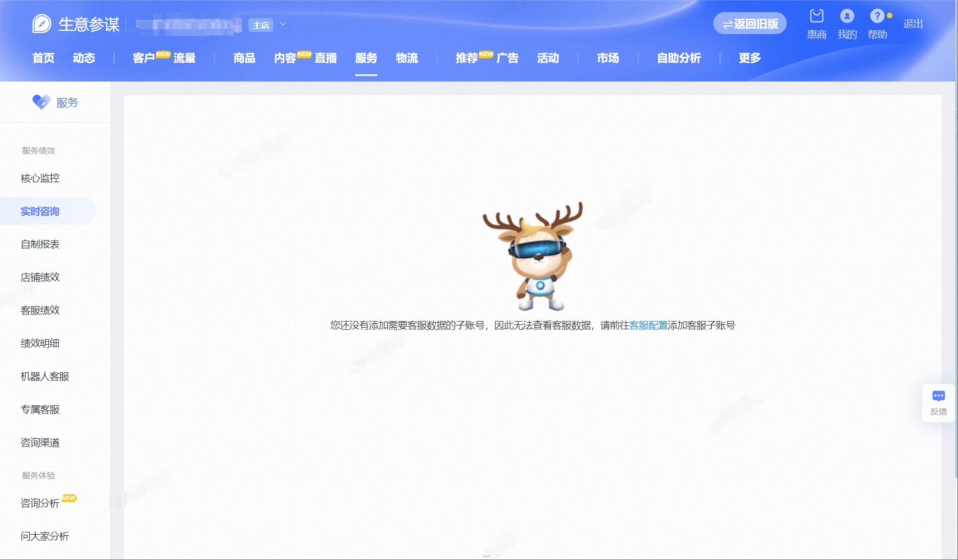Image resolution: width=958 pixels, height=560 pixels.
Task: Open the 物流 navigation item
Action: (x=407, y=58)
